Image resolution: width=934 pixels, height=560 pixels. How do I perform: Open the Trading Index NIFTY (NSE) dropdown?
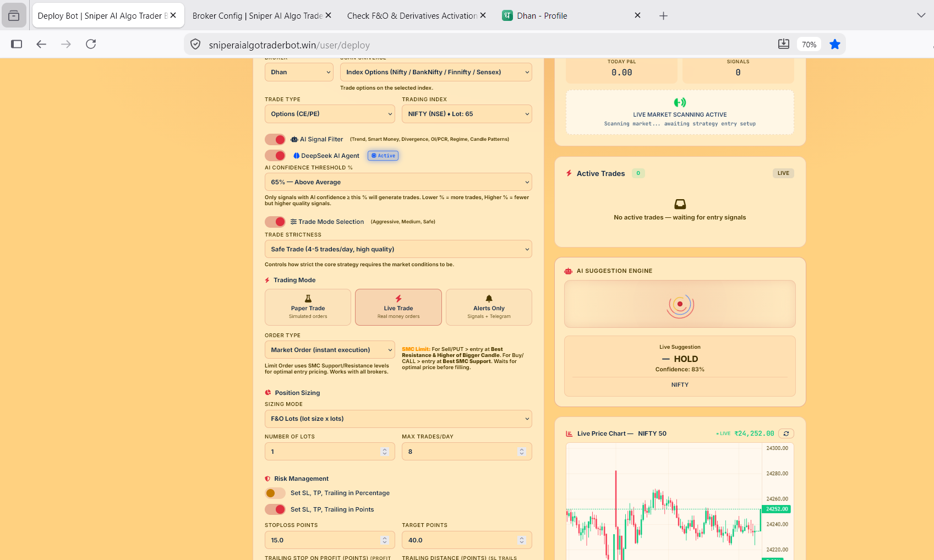(x=467, y=114)
